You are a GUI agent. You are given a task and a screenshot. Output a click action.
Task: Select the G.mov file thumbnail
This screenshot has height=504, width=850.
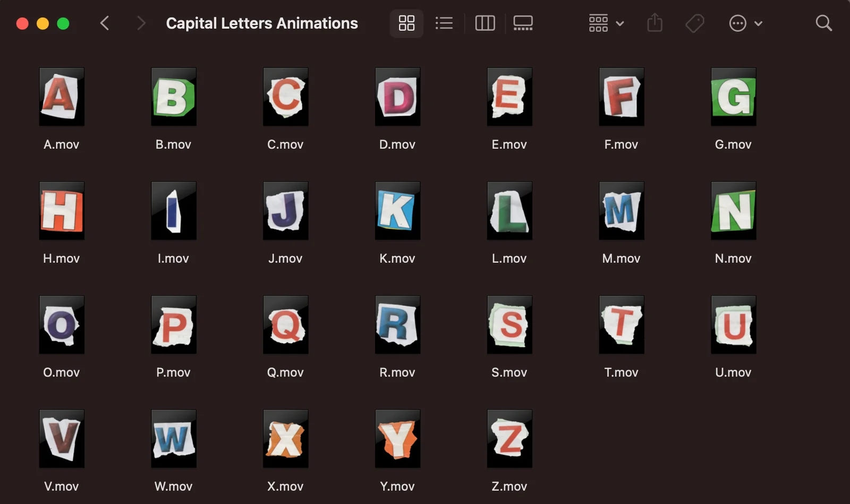(x=733, y=97)
